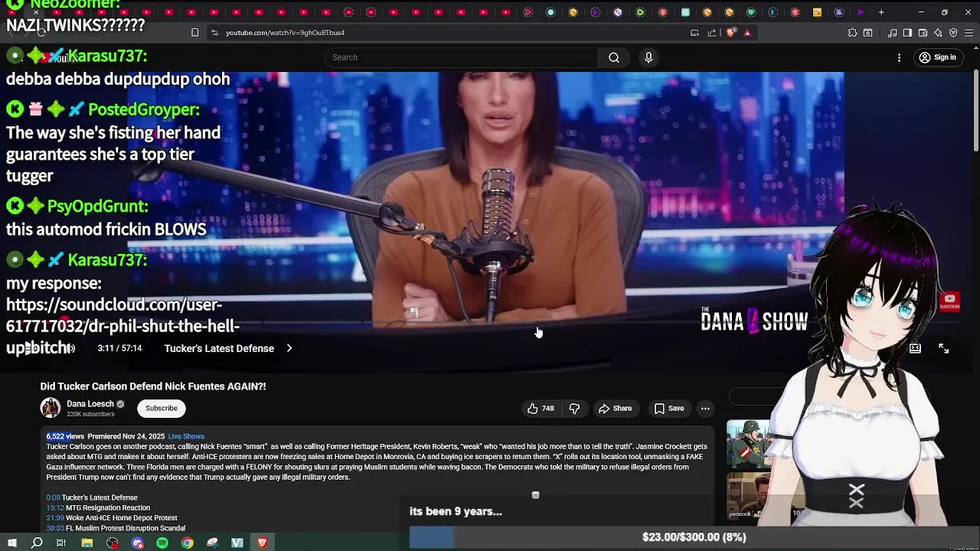Click the YouTube search magnifier button
This screenshot has width=980, height=551.
(x=614, y=57)
